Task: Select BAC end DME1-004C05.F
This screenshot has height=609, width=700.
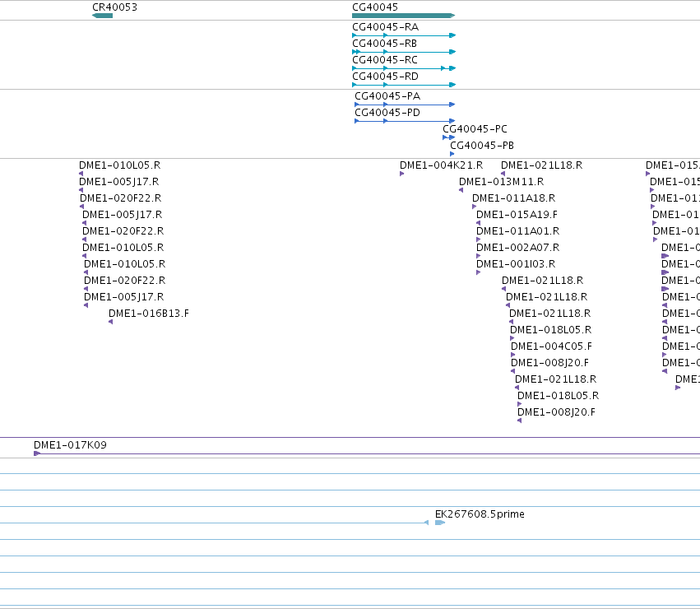Action: tap(551, 346)
